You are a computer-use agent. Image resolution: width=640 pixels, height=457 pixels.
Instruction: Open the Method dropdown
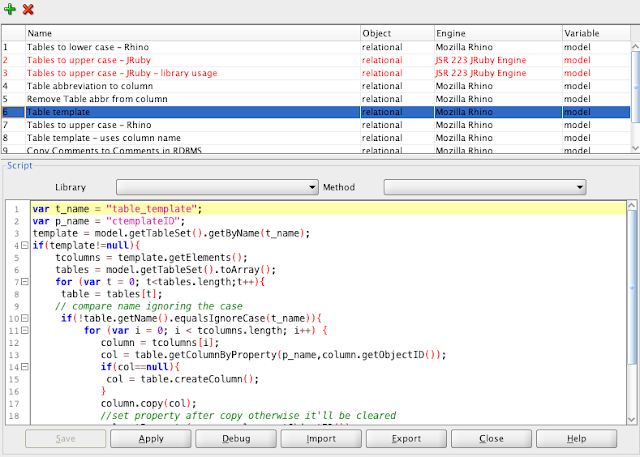[484, 187]
